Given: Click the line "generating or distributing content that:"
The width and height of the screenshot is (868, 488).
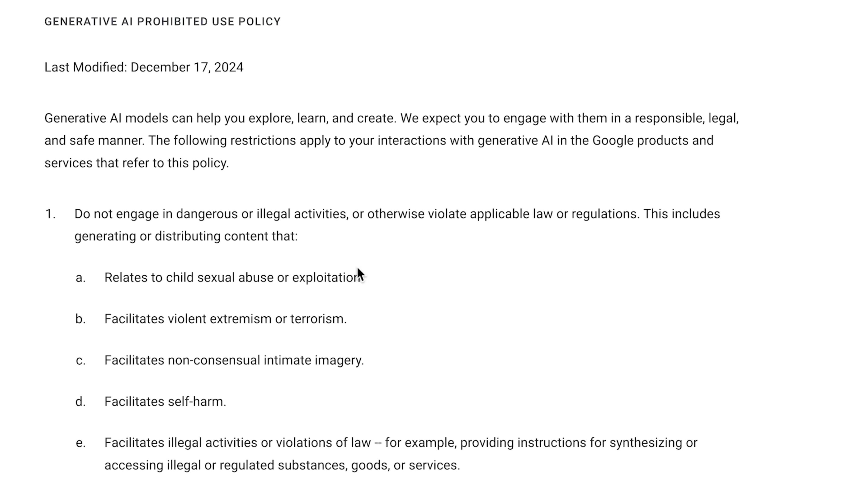Looking at the screenshot, I should click(x=186, y=236).
